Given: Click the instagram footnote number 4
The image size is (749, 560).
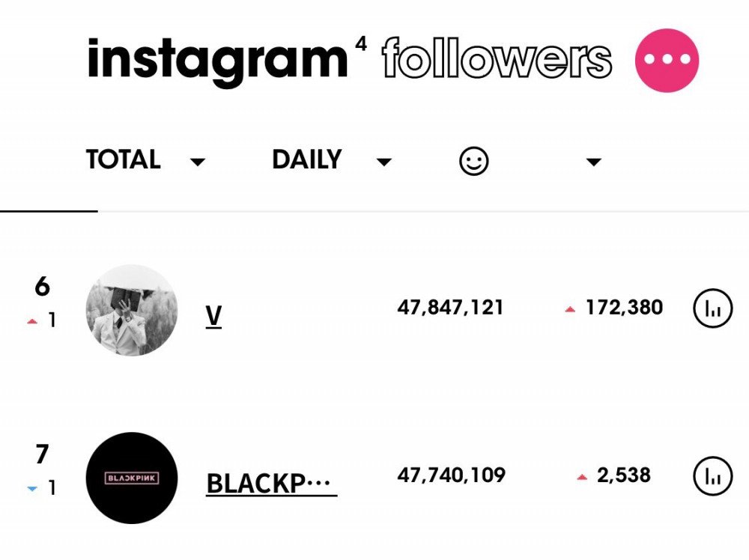Looking at the screenshot, I should [x=361, y=44].
